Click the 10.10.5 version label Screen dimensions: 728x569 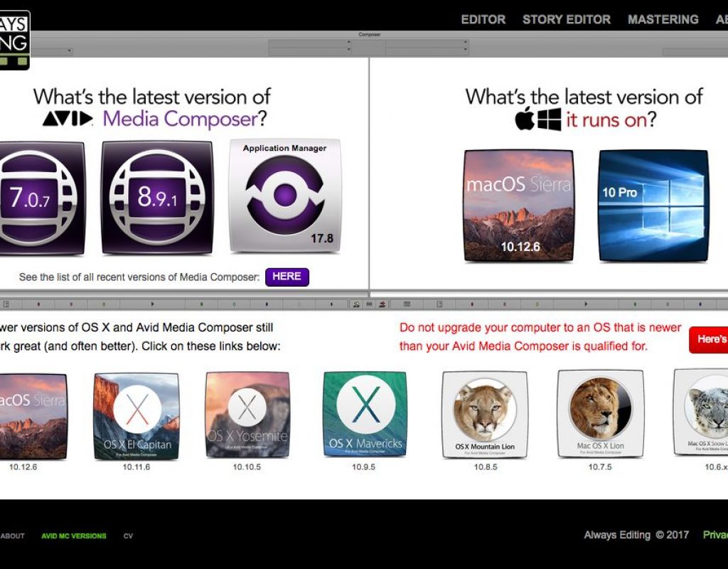click(247, 467)
